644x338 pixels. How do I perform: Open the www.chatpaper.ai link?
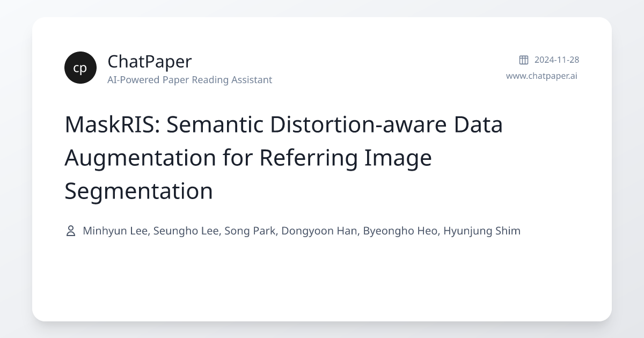[541, 76]
